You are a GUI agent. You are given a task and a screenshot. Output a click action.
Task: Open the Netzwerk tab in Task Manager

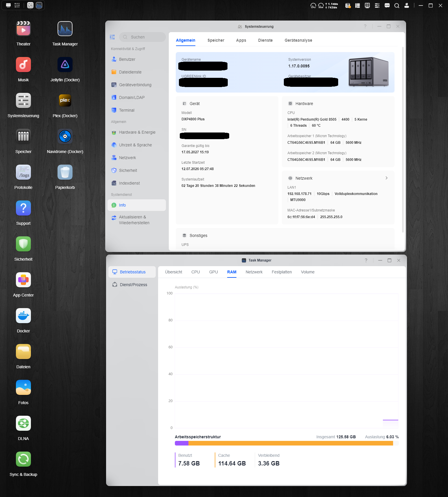[x=254, y=272]
